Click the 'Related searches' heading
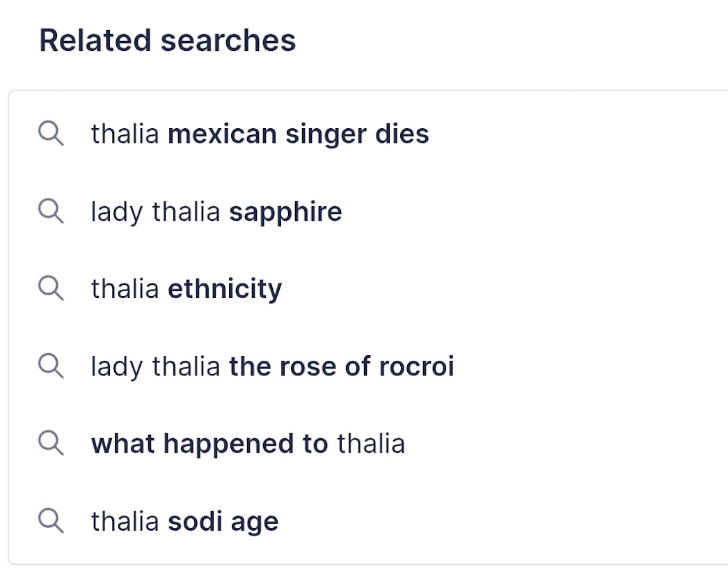 click(167, 40)
